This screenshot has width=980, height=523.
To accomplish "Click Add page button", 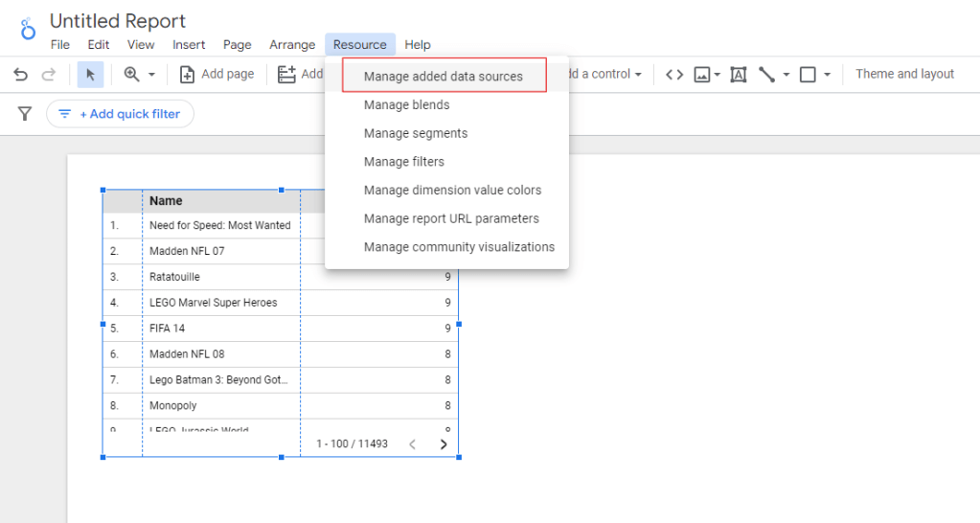I will click(217, 74).
